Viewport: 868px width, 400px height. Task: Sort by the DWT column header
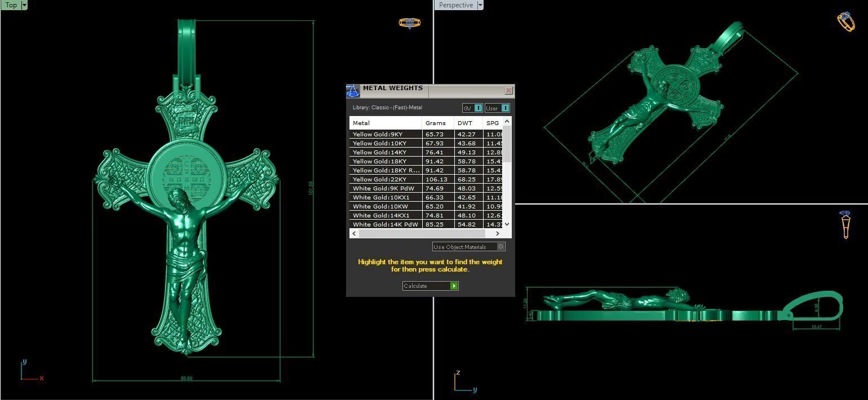[x=468, y=123]
